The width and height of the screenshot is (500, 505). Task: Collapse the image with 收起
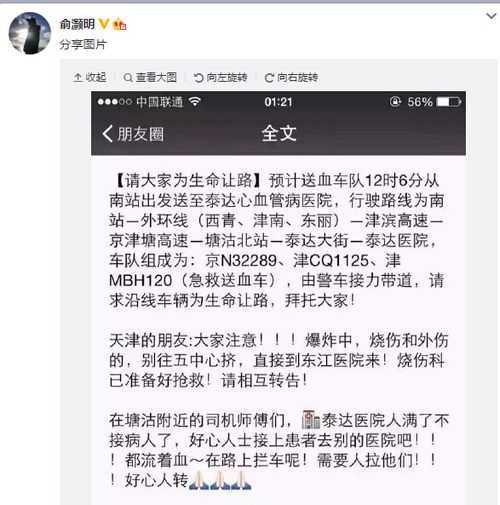[90, 77]
